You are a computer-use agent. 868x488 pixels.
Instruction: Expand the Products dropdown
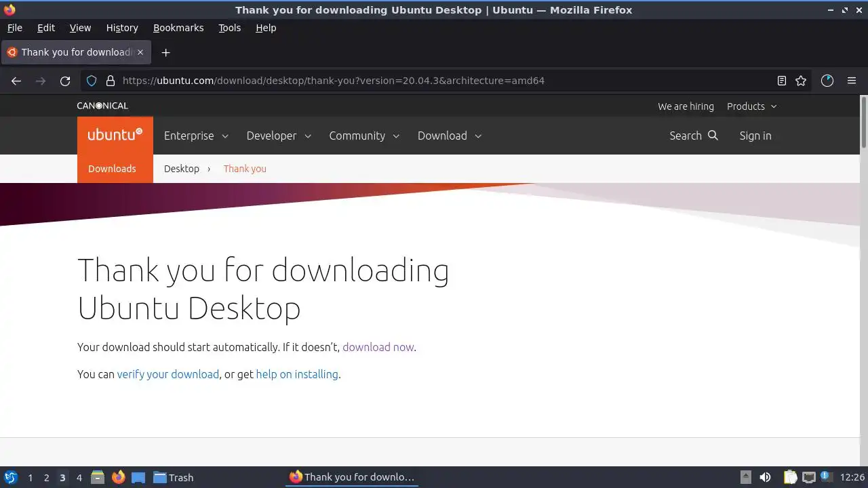pyautogui.click(x=752, y=106)
